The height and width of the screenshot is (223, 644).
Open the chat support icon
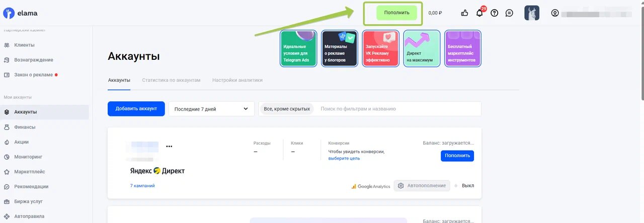pos(509,13)
